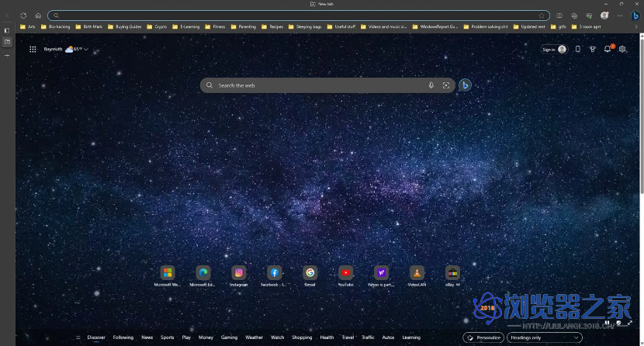This screenshot has width=644, height=346.
Task: Expand background to fullscreen arrows icon
Action: coord(629,323)
